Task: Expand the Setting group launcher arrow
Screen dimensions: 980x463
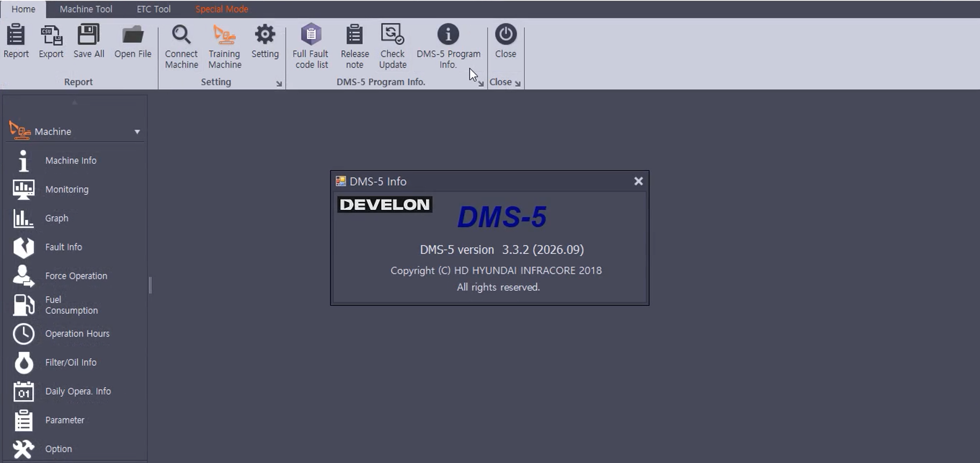Action: coord(279,84)
